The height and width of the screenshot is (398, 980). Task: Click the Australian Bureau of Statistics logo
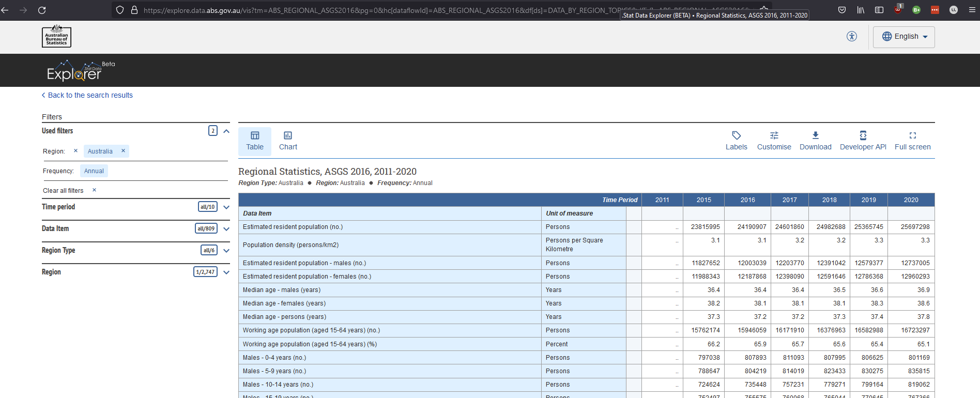(56, 37)
